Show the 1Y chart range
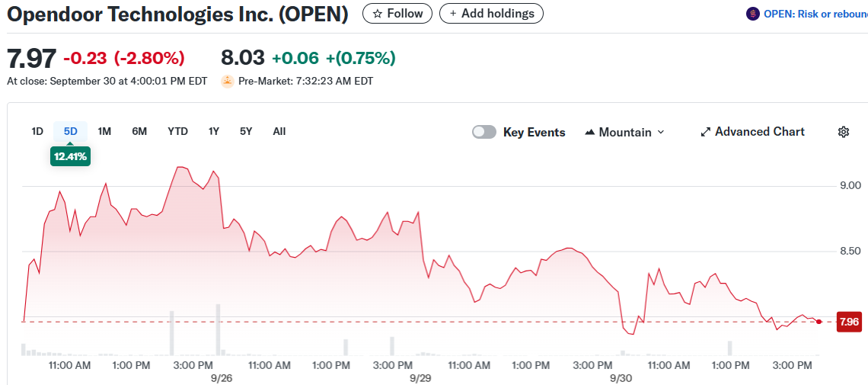Screen dimensions: 868x385 (x=214, y=131)
